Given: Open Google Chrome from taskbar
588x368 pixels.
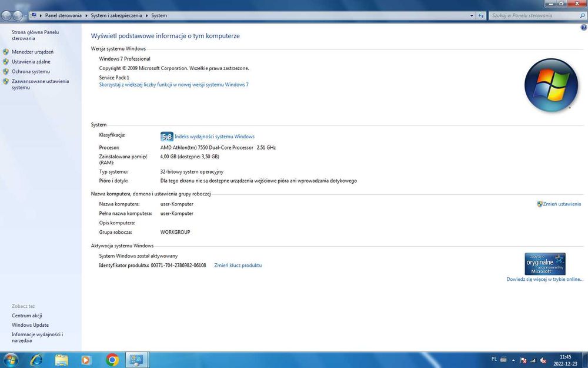Looking at the screenshot, I should tap(112, 360).
